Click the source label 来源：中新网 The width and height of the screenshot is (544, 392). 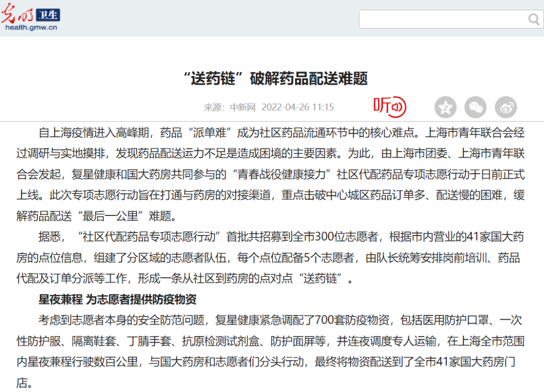click(230, 107)
